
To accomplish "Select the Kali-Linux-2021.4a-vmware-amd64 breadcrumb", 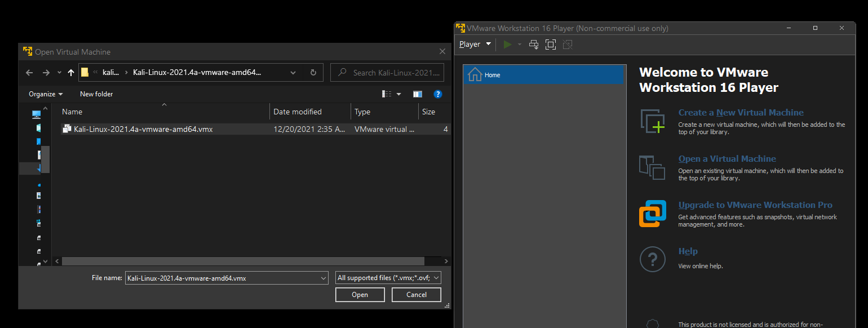I will pyautogui.click(x=197, y=73).
